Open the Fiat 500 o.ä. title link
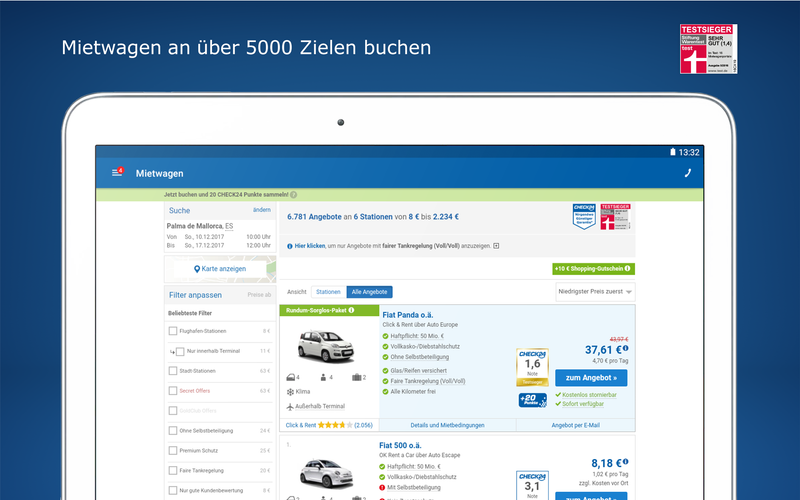 coord(400,445)
